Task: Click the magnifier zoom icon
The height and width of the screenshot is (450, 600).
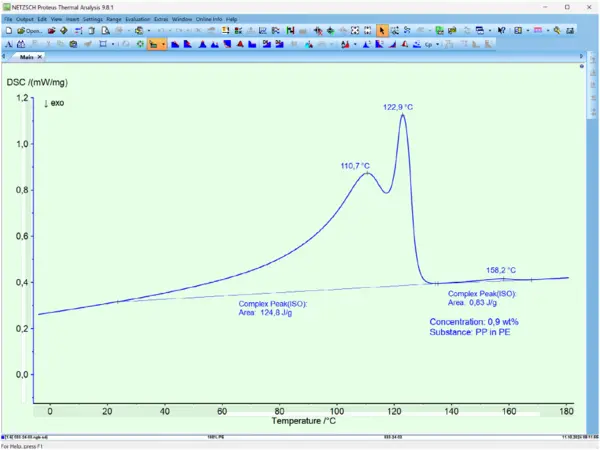Action: click(557, 31)
